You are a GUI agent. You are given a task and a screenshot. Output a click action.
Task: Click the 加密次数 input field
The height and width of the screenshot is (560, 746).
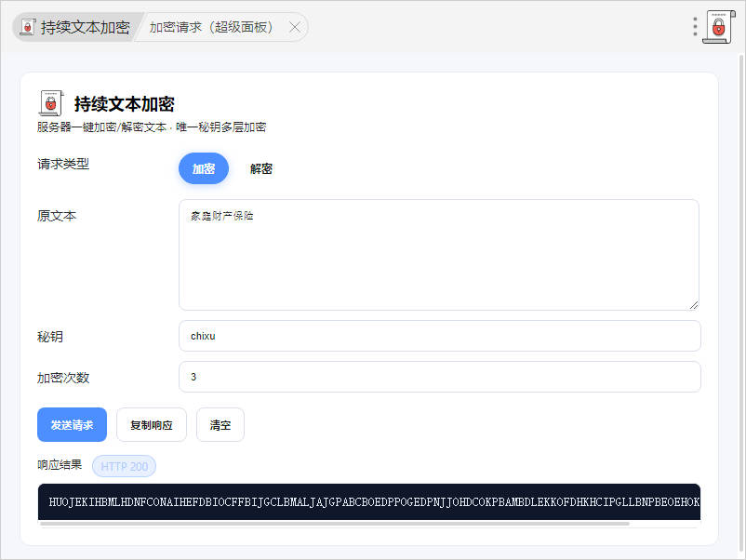click(x=439, y=377)
